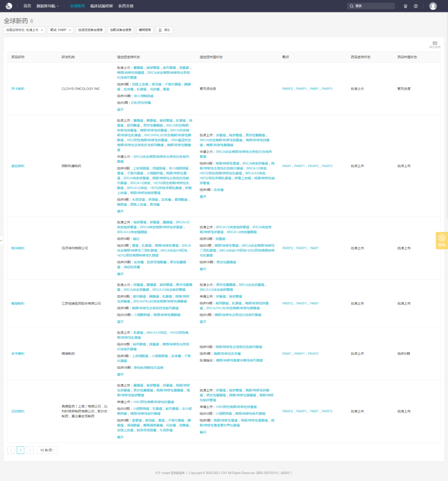This screenshot has height=481, width=448.
Task: Remove the 靶点 PARP filter tag
Action: click(x=70, y=30)
